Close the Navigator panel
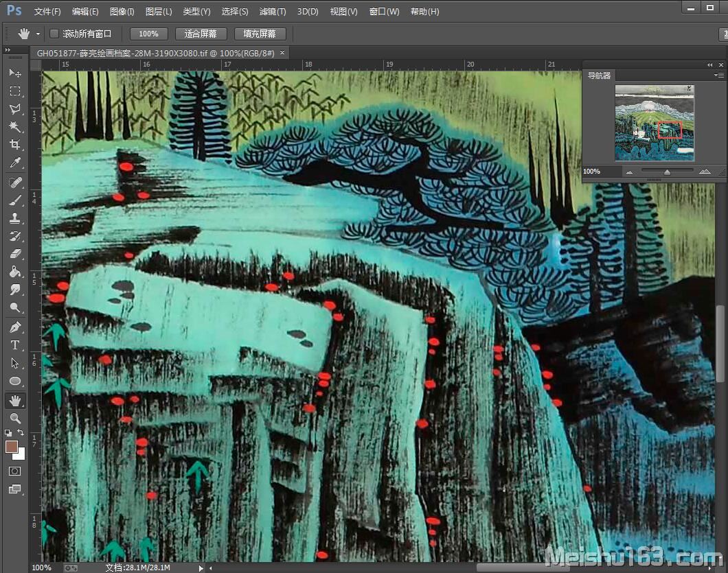Viewport: 728px width, 573px height. pyautogui.click(x=721, y=65)
